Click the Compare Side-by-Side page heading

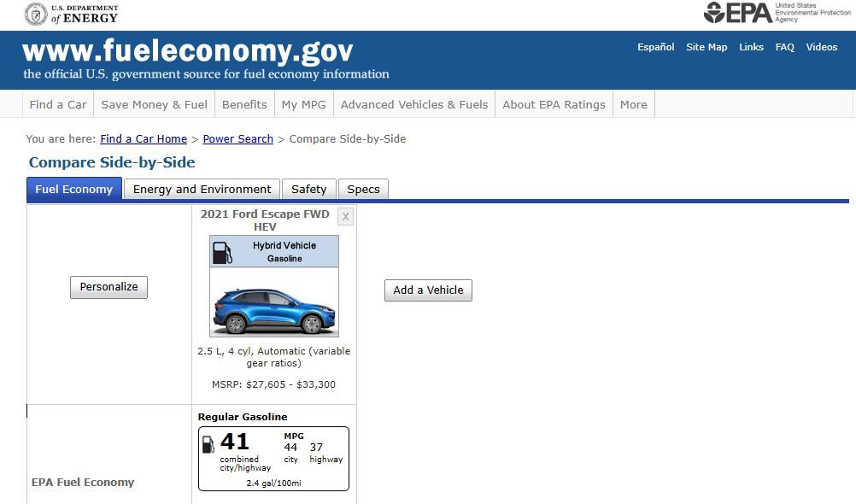pyautogui.click(x=112, y=162)
